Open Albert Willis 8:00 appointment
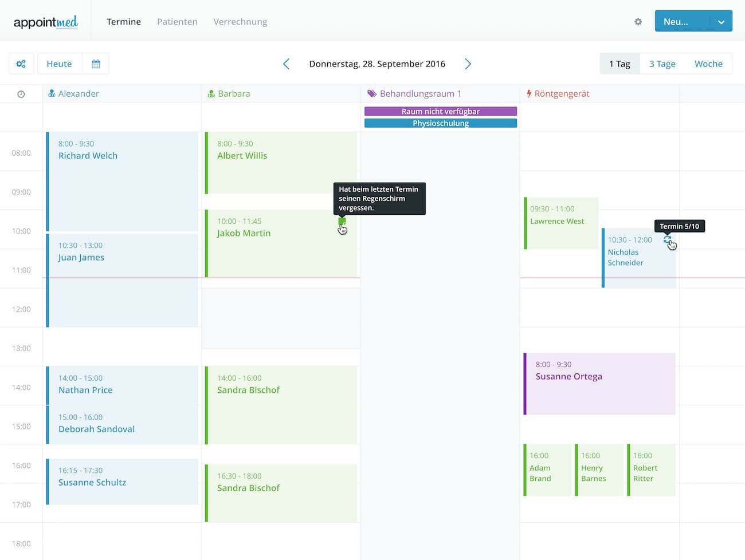This screenshot has height=560, width=745. [x=281, y=163]
